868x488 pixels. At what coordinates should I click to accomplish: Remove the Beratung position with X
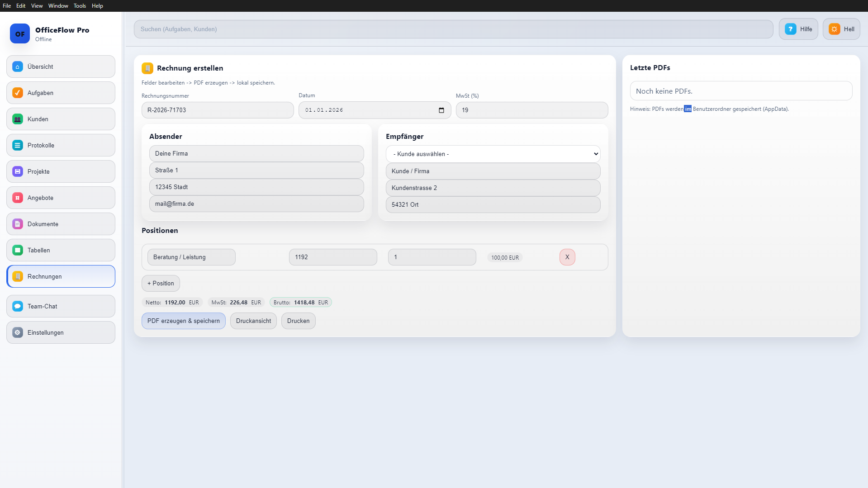pyautogui.click(x=567, y=257)
